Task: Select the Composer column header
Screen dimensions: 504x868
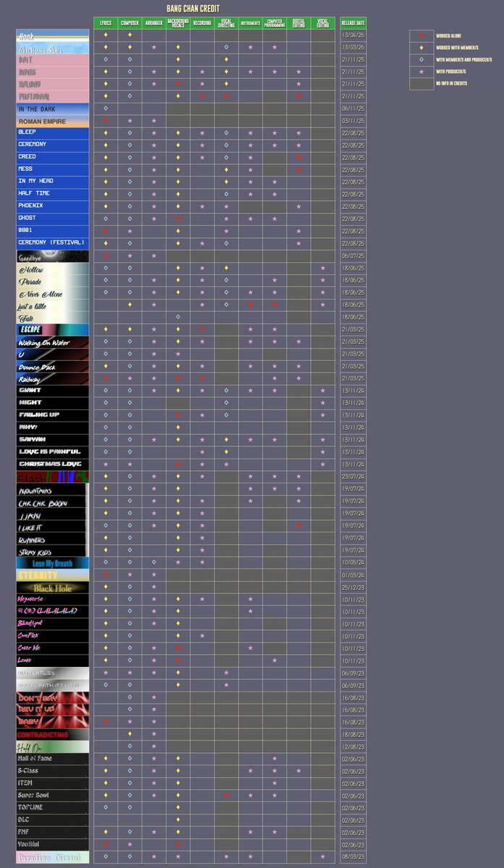Action: 129,23
